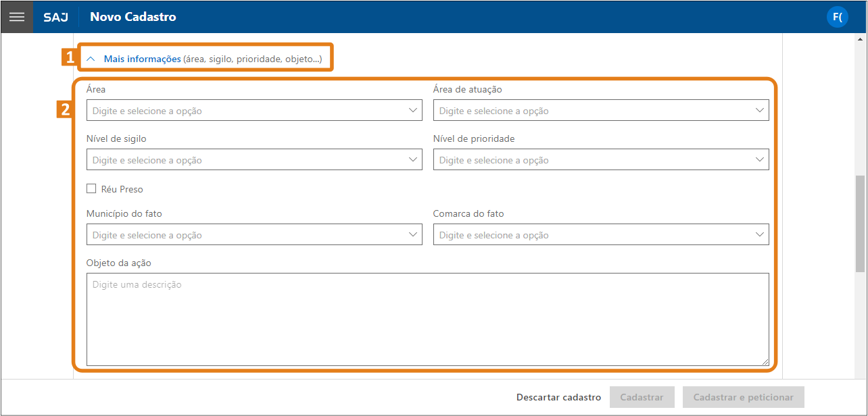Click the SAJ logo

55,17
